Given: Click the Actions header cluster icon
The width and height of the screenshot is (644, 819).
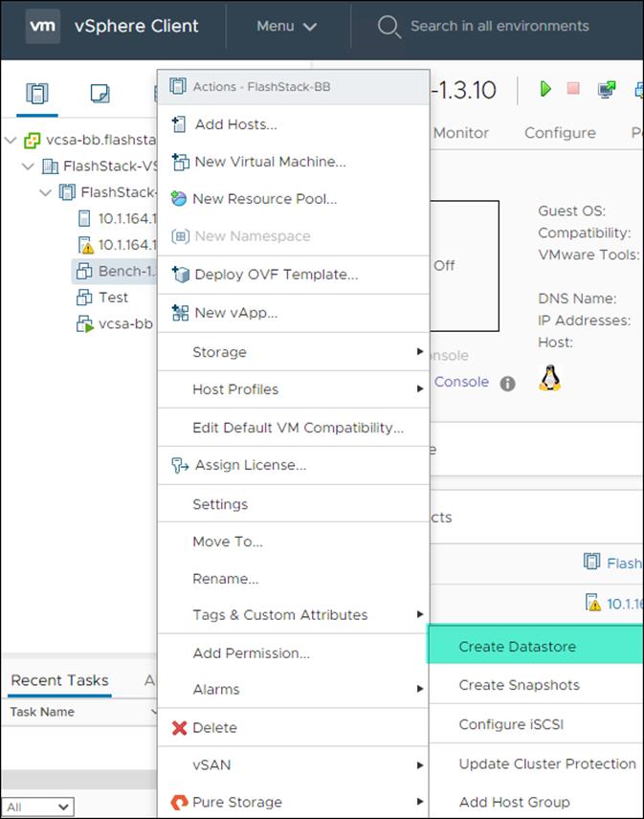Looking at the screenshot, I should point(178,86).
